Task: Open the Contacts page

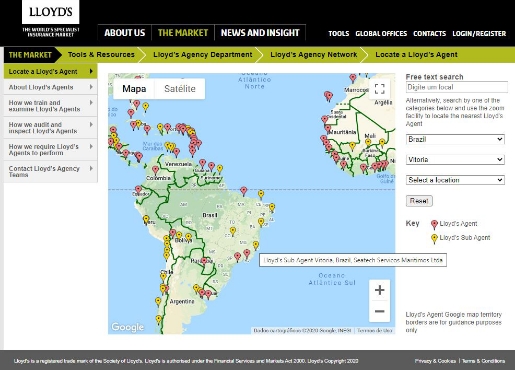Action: point(429,34)
